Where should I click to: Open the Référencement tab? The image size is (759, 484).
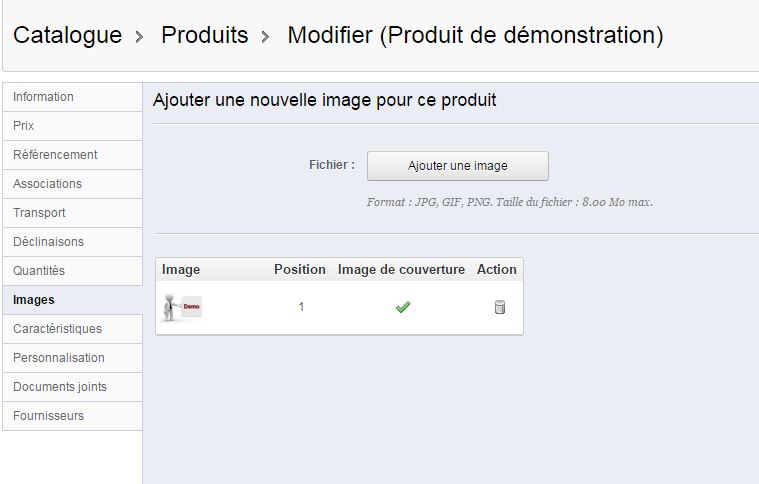pyautogui.click(x=72, y=155)
